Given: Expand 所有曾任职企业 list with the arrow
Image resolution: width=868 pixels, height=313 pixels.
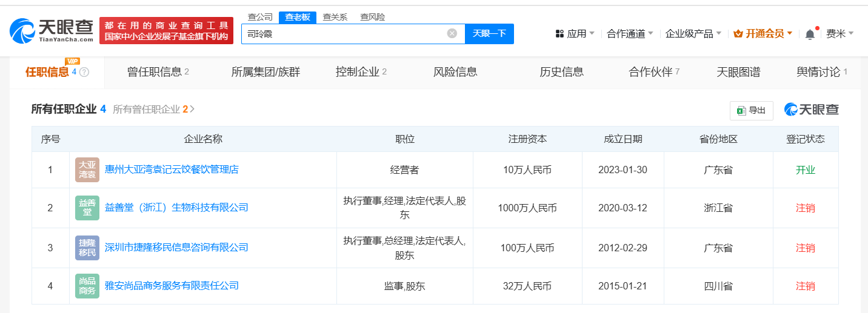Looking at the screenshot, I should [x=192, y=109].
